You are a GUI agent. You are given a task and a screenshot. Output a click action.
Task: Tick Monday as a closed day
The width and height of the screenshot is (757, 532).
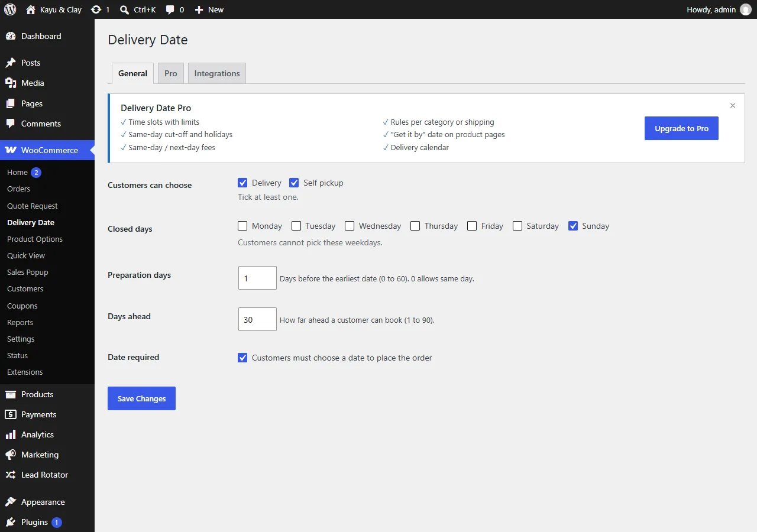point(242,226)
